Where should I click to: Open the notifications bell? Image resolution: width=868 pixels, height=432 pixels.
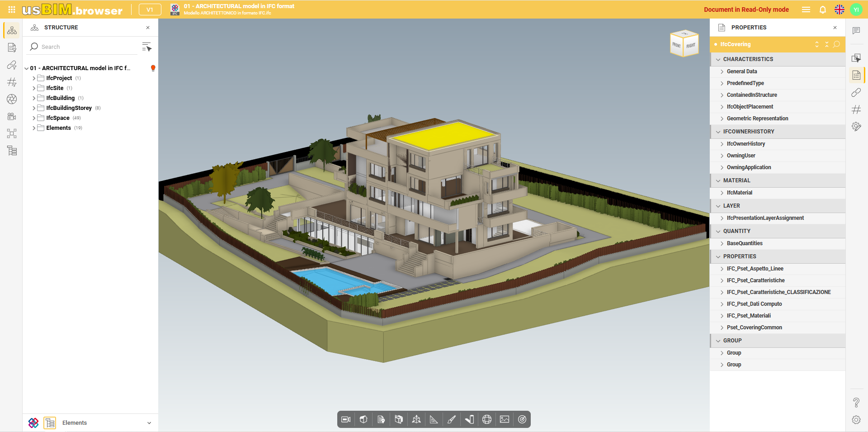pyautogui.click(x=823, y=9)
